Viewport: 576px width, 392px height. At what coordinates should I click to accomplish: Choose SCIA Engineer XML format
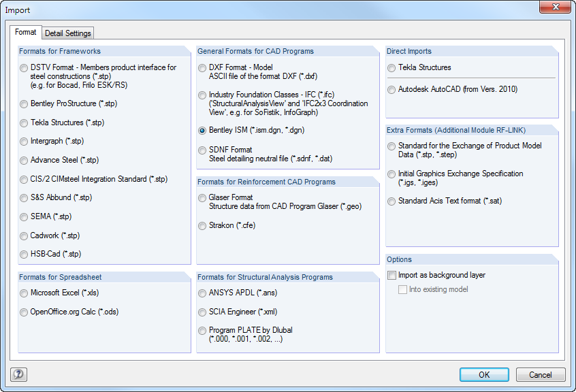(202, 312)
